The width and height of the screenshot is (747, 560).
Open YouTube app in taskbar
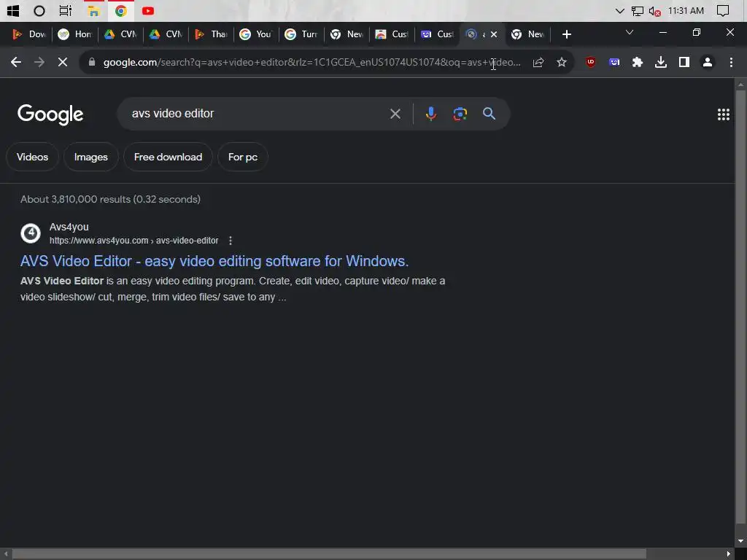pos(147,11)
